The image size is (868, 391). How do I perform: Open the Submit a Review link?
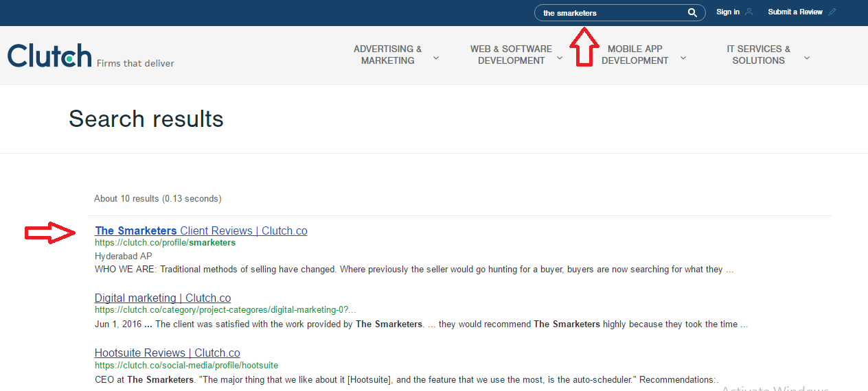pos(795,12)
